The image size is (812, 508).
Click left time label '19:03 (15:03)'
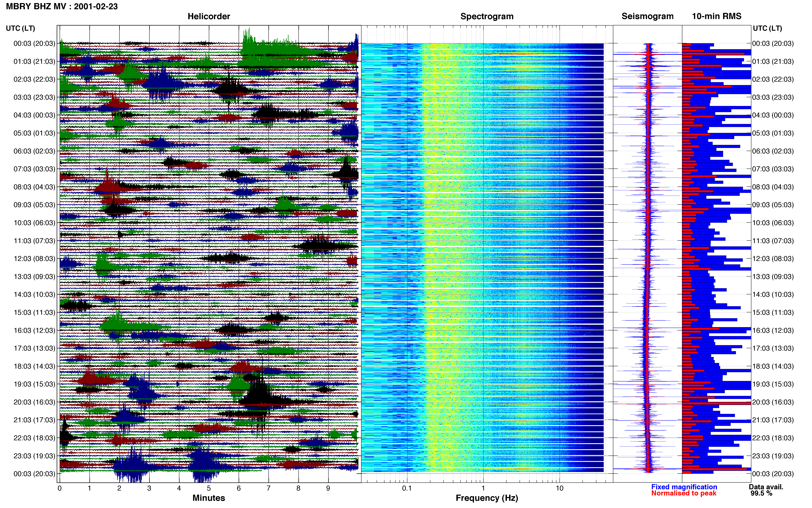click(34, 384)
